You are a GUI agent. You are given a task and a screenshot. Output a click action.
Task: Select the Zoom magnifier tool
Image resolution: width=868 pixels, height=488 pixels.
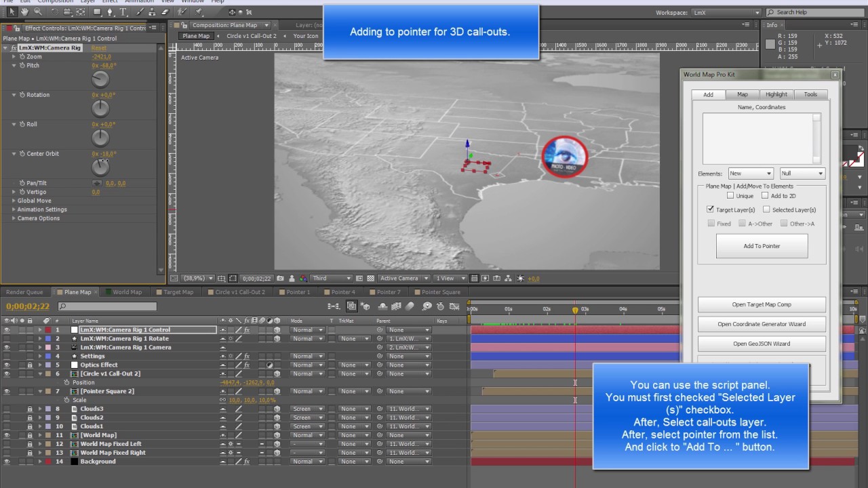(x=38, y=12)
